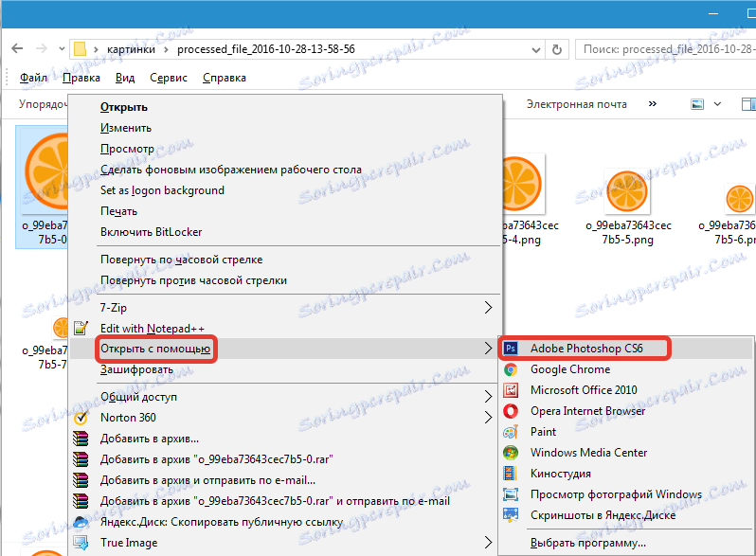Choose Зашифровать in context menu
The width and height of the screenshot is (756, 556).
pyautogui.click(x=284, y=369)
